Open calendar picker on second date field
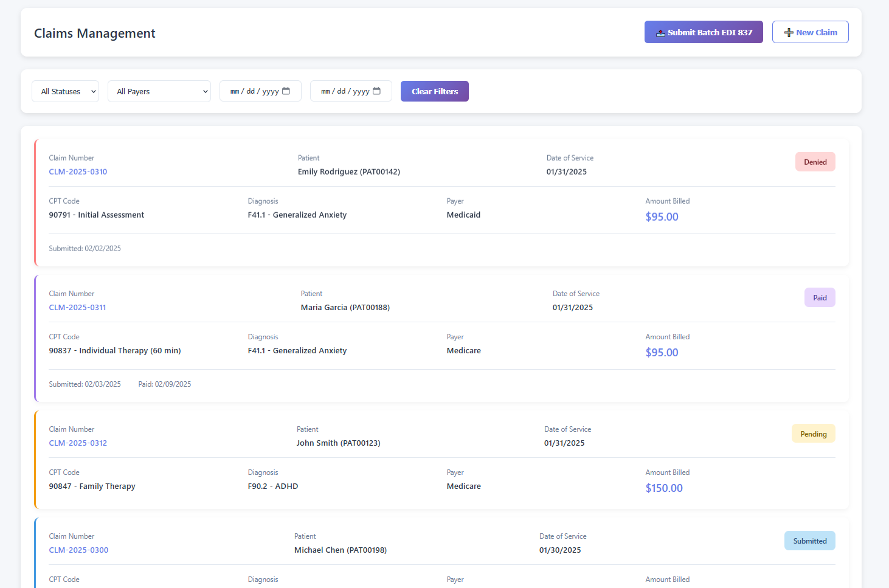 click(376, 91)
